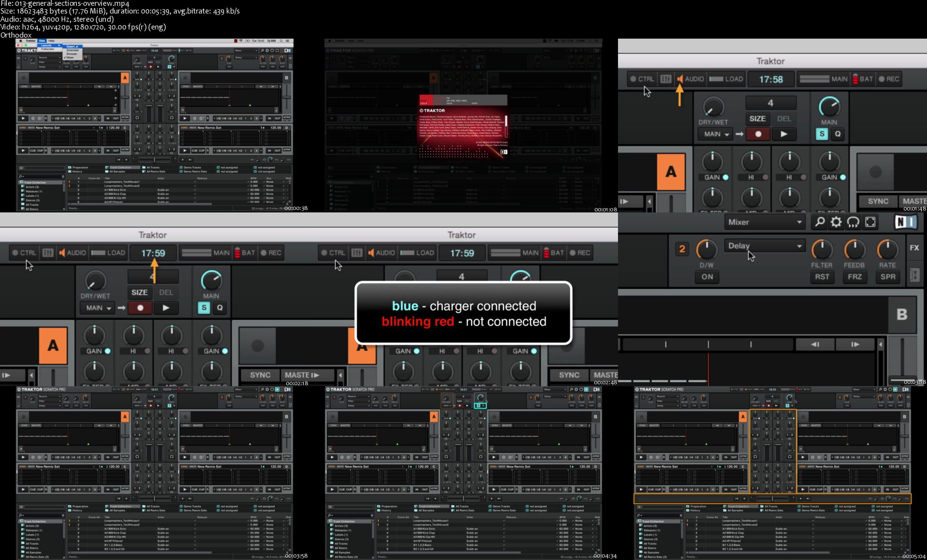In 01:48 frame, click the BAT battery indicator
This screenshot has height=560, width=927.
(863, 79)
